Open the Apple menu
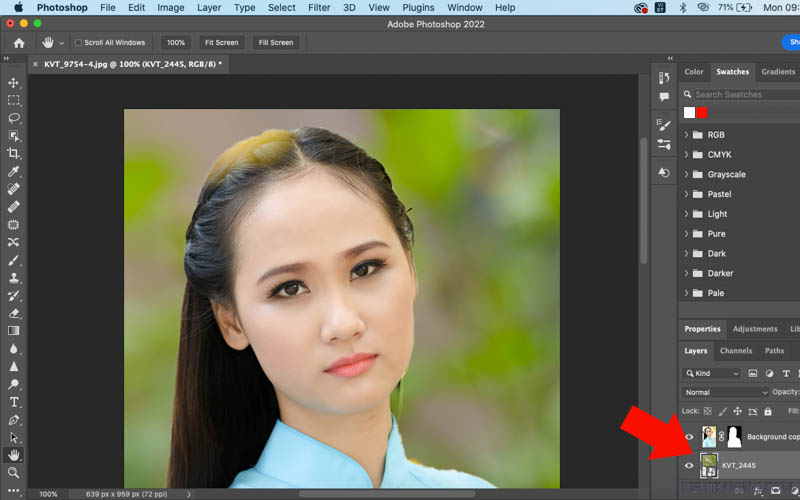 tap(19, 8)
